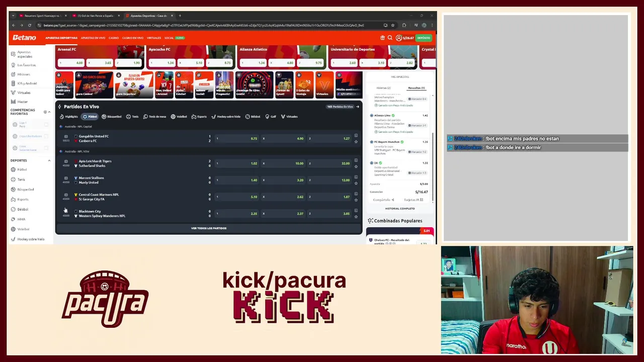
Task: Open the Apuestas En Vivo menu item
Action: [x=93, y=38]
